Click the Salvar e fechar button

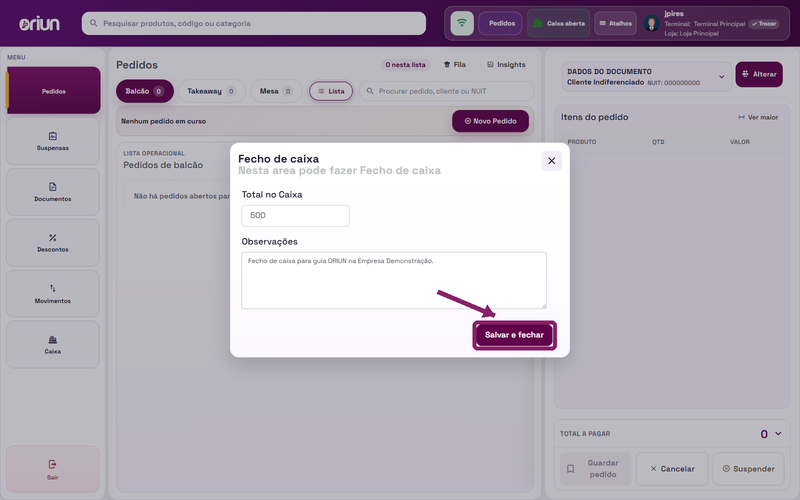pyautogui.click(x=514, y=335)
